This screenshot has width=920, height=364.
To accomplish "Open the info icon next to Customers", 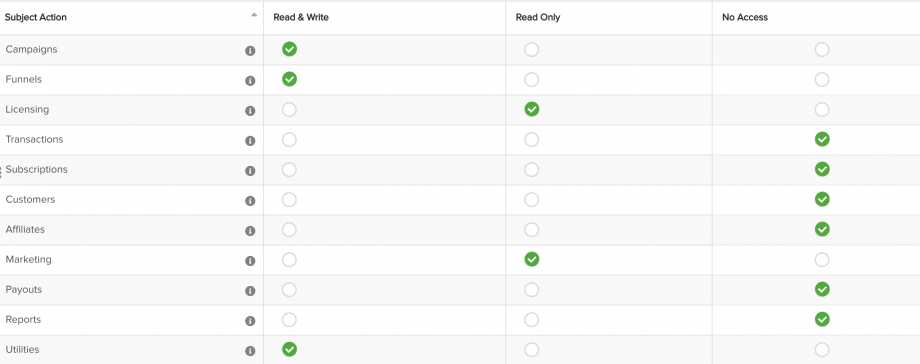I will tap(250, 201).
